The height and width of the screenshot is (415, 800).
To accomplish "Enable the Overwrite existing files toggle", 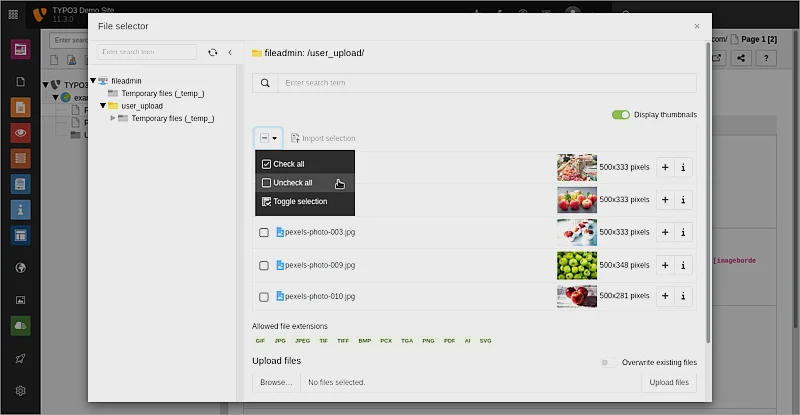I will (608, 362).
